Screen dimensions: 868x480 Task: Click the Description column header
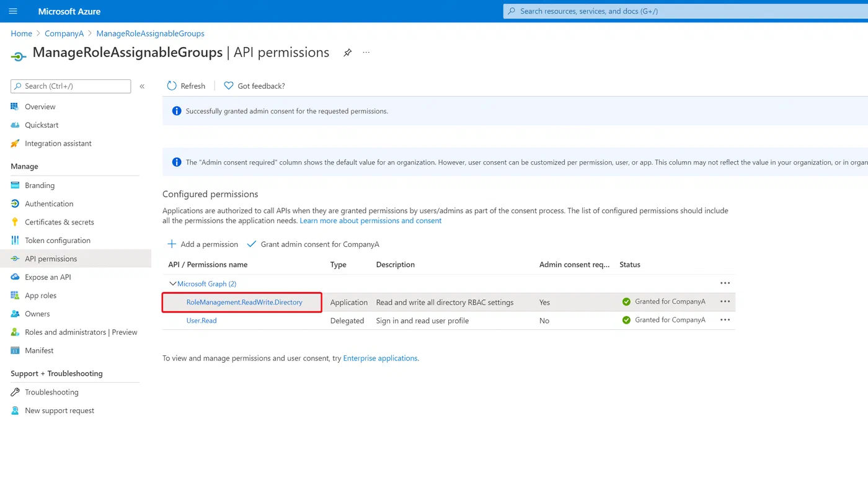click(396, 265)
